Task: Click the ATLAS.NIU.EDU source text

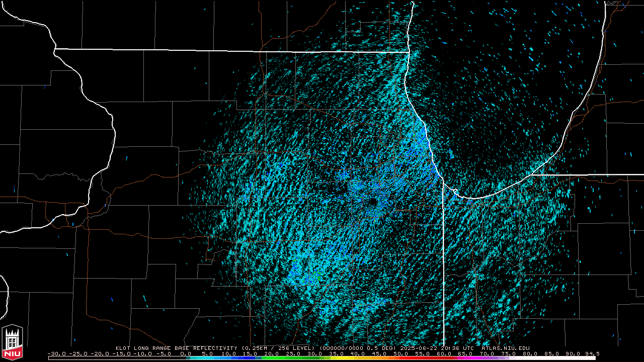Action: point(506,348)
